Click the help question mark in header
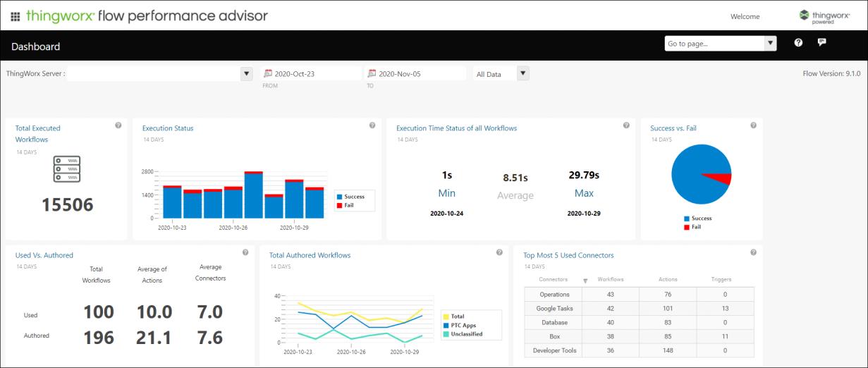The image size is (868, 368). 798,43
